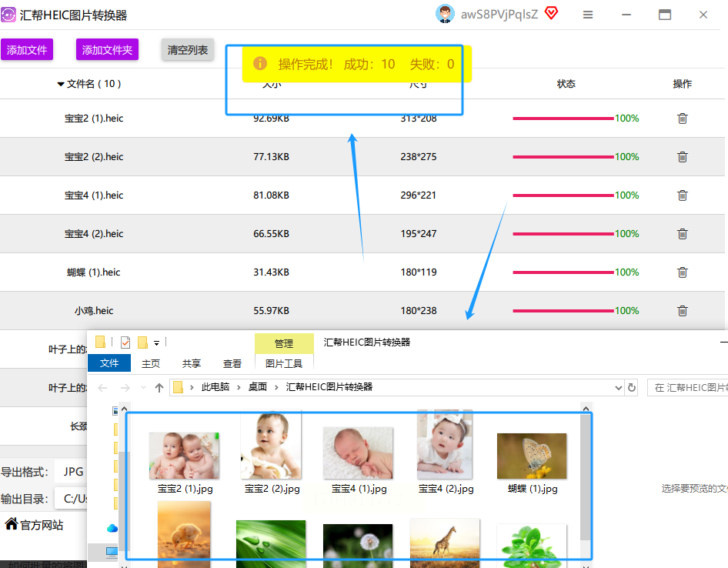Open the quick access toolbar customize dropdown

[157, 343]
